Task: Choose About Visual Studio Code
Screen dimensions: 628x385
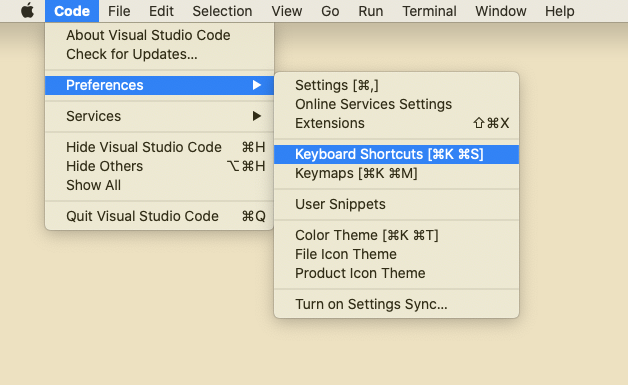Action: (159, 35)
